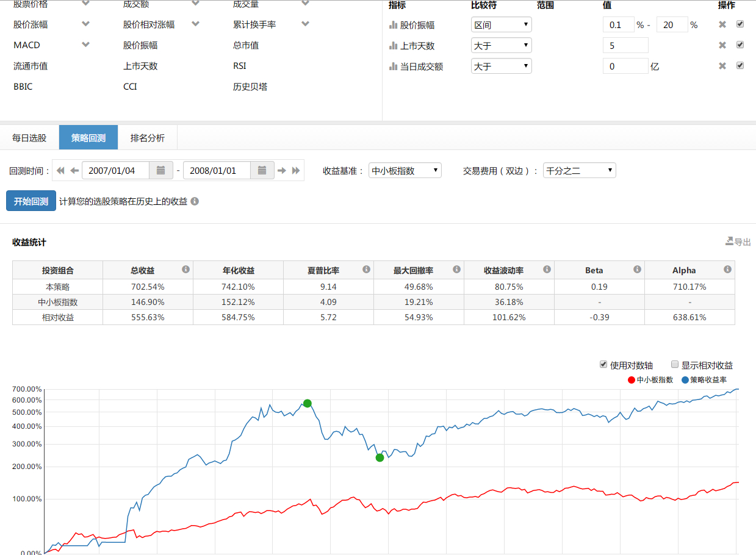Select the RSI indicator
Image resolution: width=756 pixels, height=555 pixels.
click(x=239, y=66)
